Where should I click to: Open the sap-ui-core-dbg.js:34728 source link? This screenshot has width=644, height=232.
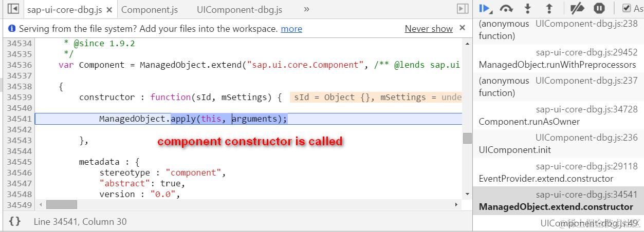pos(586,109)
